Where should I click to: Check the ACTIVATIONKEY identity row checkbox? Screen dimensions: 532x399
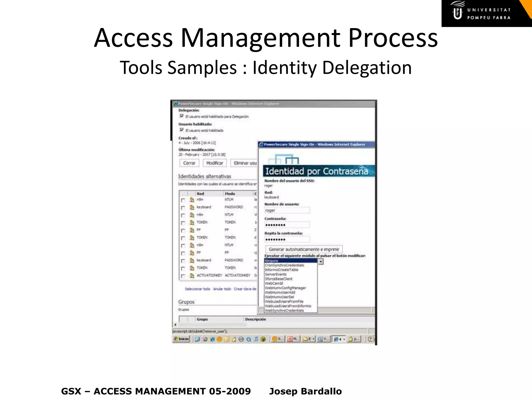(x=183, y=276)
